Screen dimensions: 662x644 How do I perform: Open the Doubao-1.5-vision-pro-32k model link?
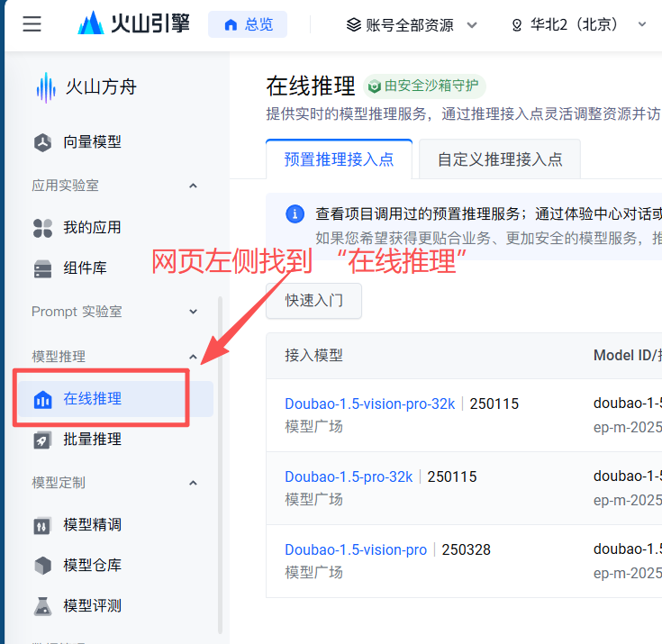(x=370, y=404)
